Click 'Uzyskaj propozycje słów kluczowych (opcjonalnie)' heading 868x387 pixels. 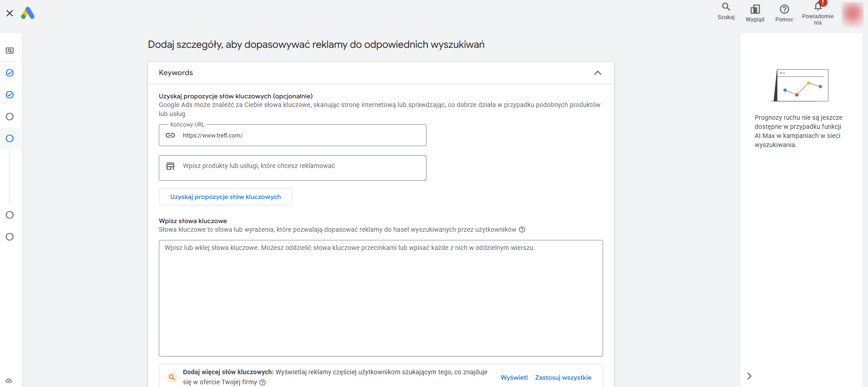(236, 96)
